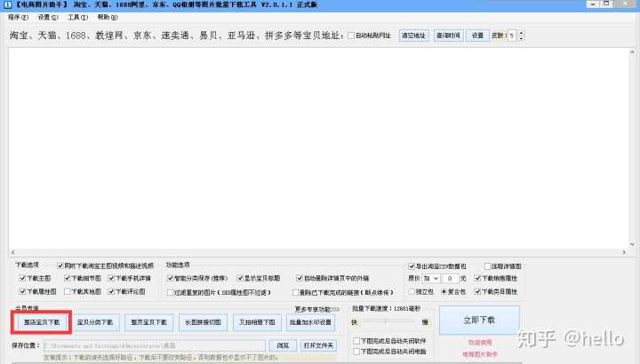The height and width of the screenshot is (364, 640).
Task: Open the 电商图片助手 link
Action: coord(479,353)
